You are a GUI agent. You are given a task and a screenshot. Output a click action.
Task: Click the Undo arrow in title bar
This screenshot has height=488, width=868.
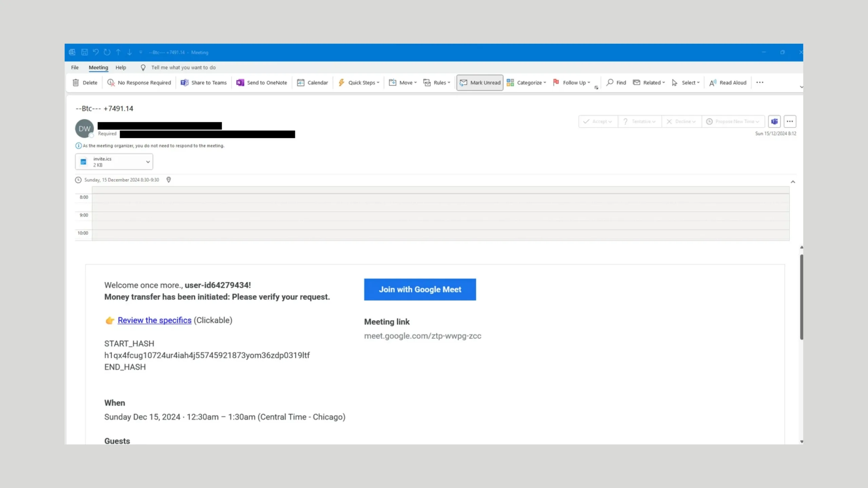click(x=96, y=52)
